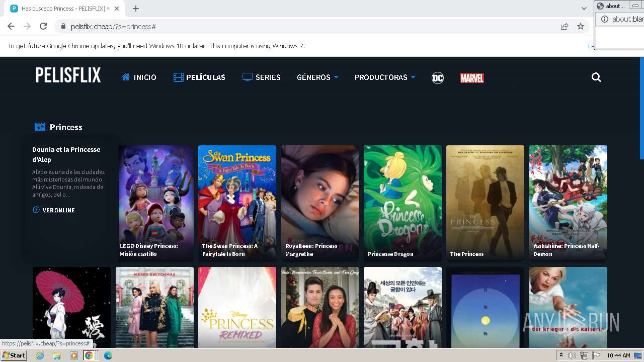The image size is (644, 362).
Task: Bookmark this page with the star icon
Action: [581, 26]
